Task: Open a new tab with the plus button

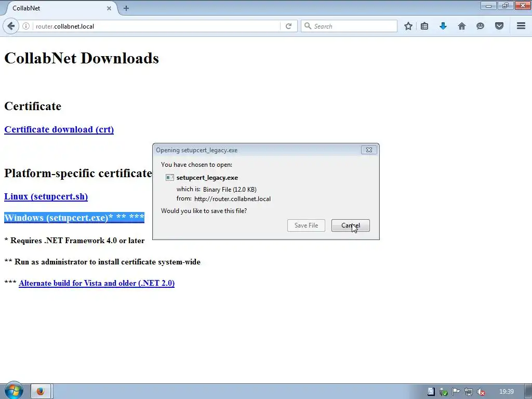Action: 126,8
